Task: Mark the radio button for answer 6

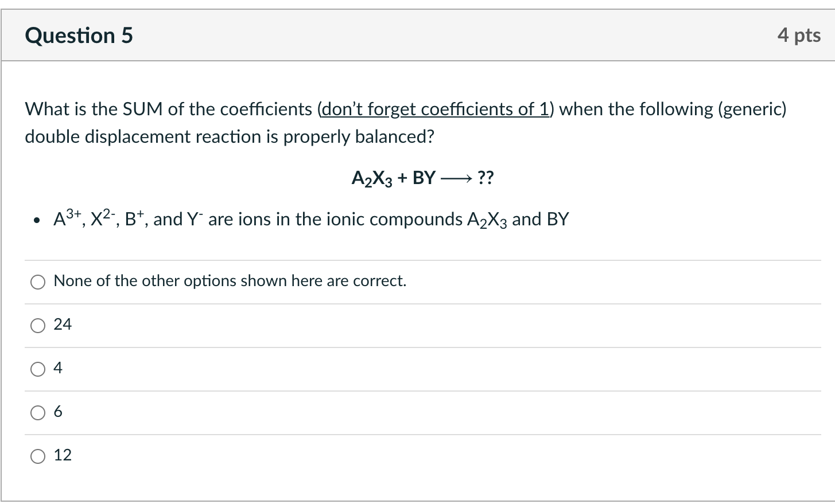Action: [x=38, y=413]
